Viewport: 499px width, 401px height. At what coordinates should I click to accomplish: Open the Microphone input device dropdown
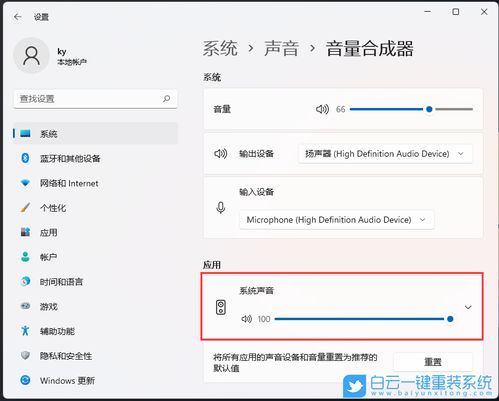tap(336, 220)
